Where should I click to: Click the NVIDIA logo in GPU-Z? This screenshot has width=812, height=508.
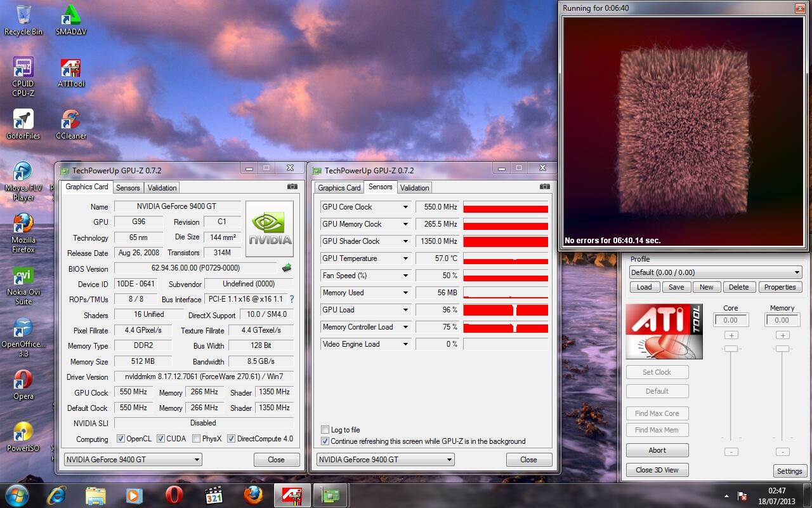click(270, 229)
